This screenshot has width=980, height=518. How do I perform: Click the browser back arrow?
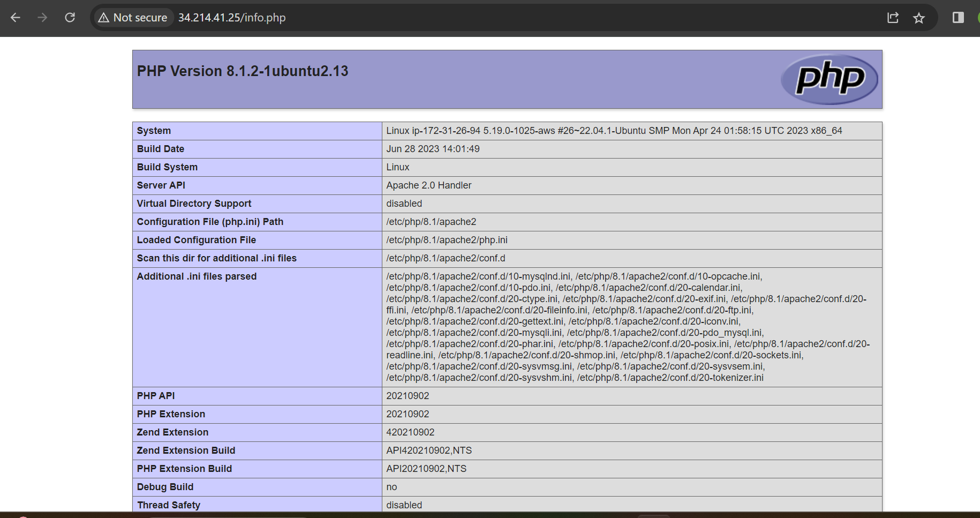pyautogui.click(x=16, y=17)
